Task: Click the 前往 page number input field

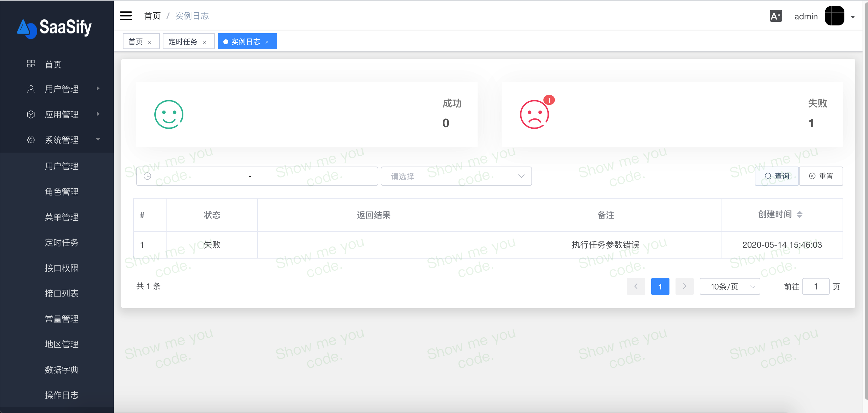Action: (x=815, y=286)
